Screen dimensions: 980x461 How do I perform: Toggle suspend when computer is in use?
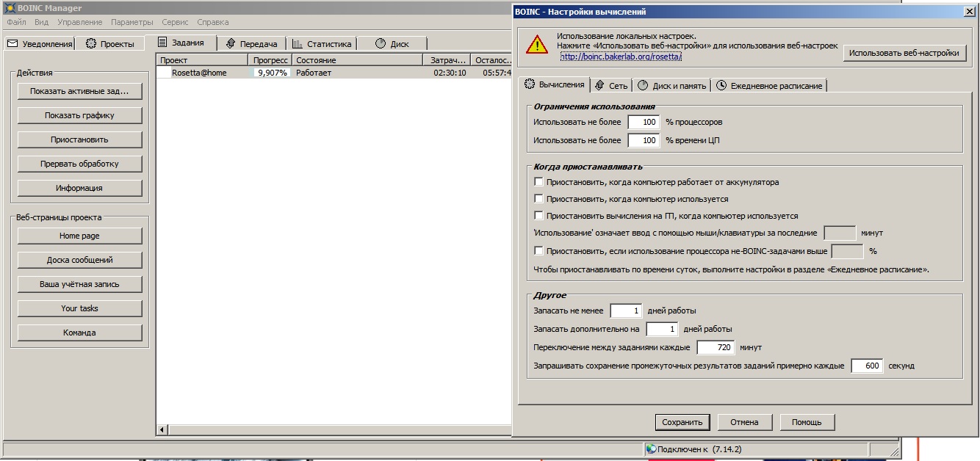point(539,199)
